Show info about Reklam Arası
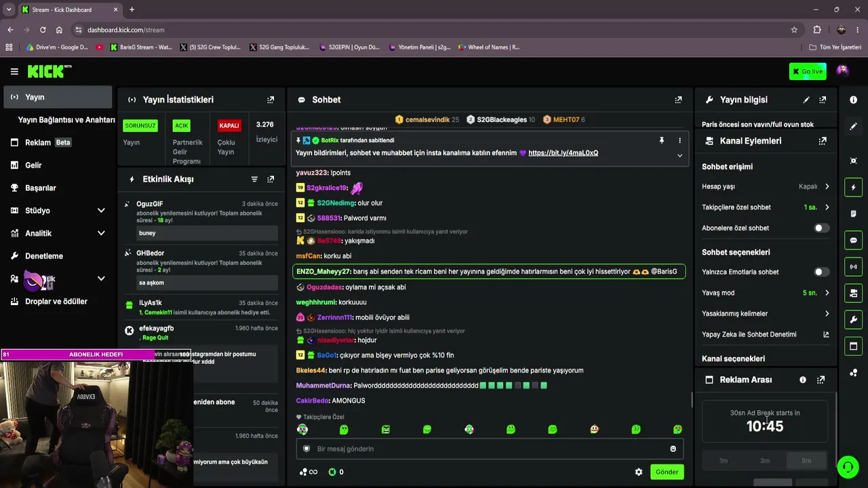The width and height of the screenshot is (868, 488). click(803, 380)
